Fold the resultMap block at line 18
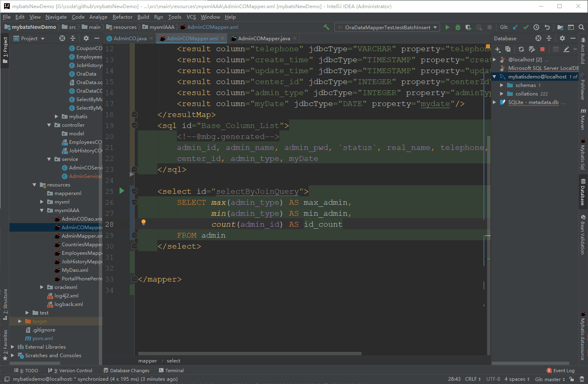This screenshot has width=588, height=384. (135, 115)
